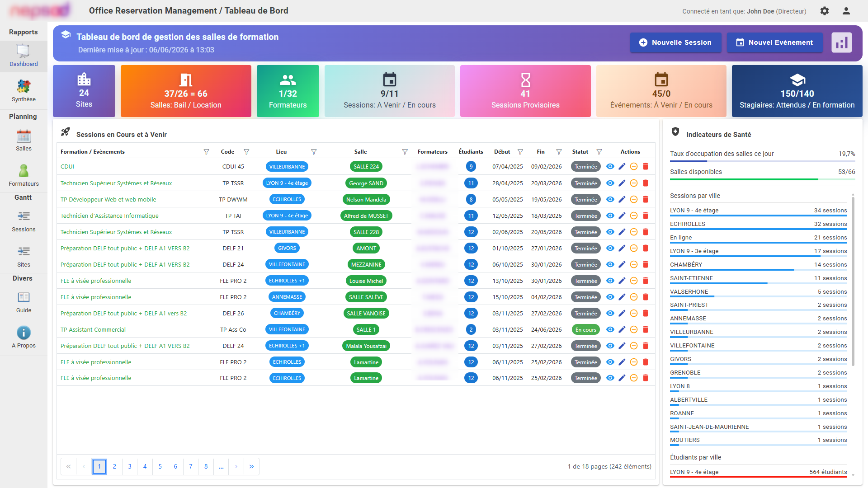The height and width of the screenshot is (488, 868).
Task: Open the chart statistics icon button
Action: pos(841,42)
